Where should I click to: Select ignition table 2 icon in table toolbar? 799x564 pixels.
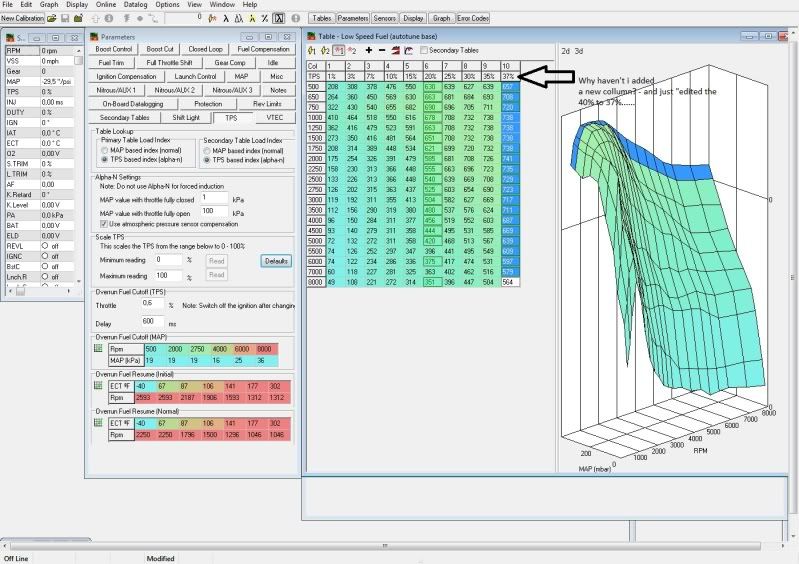point(351,49)
